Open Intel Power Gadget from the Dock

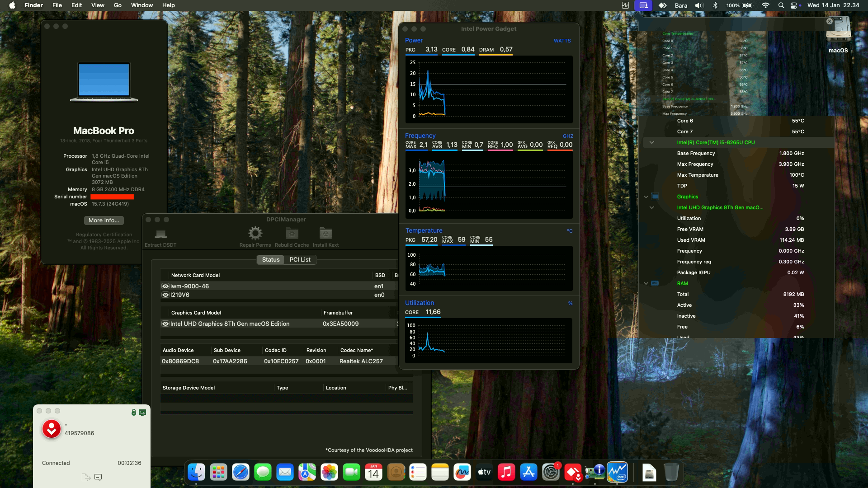tap(617, 472)
